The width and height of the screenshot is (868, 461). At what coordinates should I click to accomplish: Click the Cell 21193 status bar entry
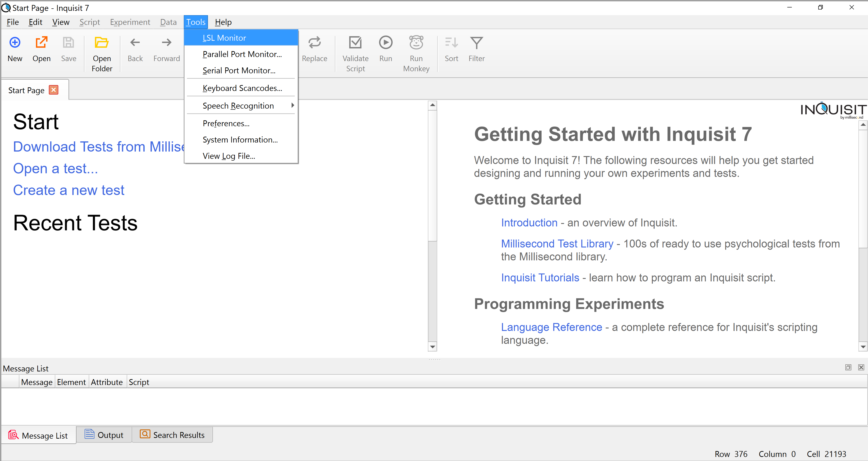826,454
